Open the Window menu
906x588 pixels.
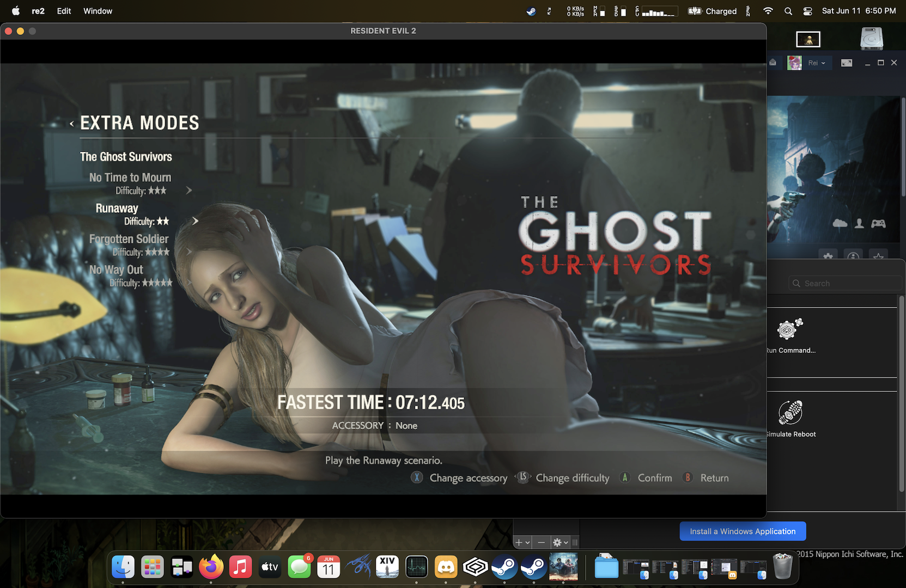click(98, 11)
